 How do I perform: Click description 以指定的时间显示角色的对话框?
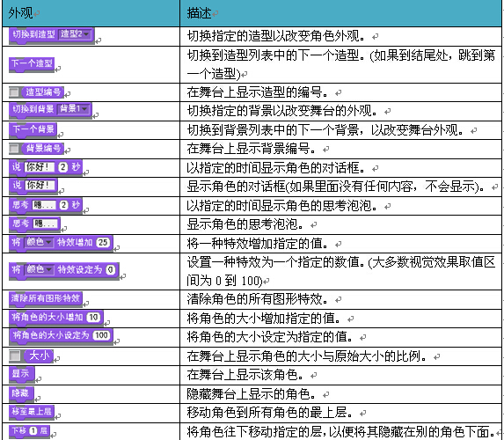point(276,167)
